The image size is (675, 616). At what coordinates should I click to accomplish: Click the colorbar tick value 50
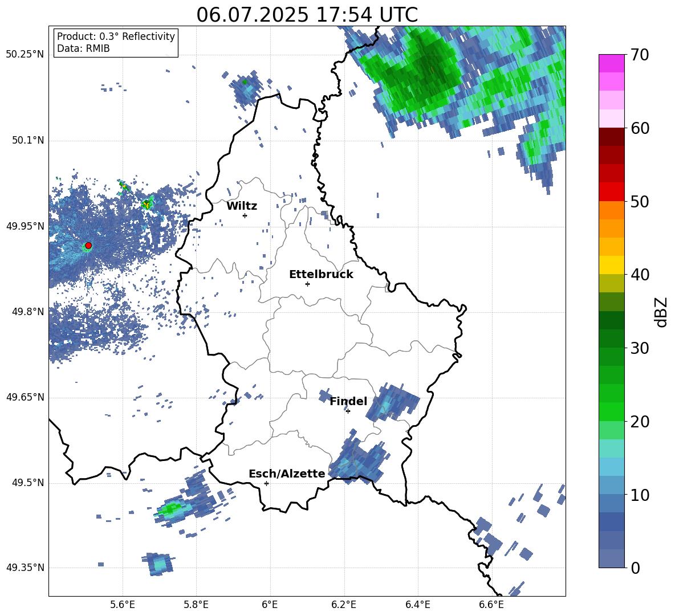point(640,202)
